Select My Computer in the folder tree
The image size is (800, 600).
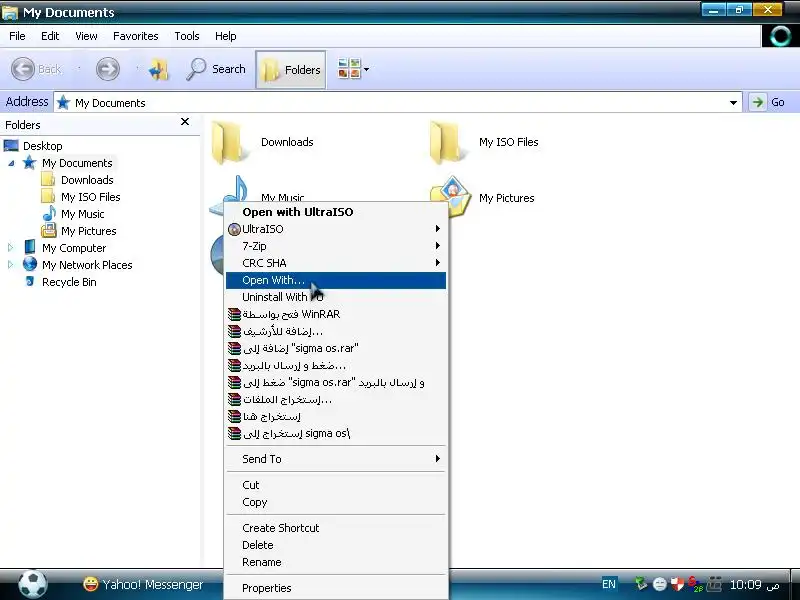[x=74, y=248]
